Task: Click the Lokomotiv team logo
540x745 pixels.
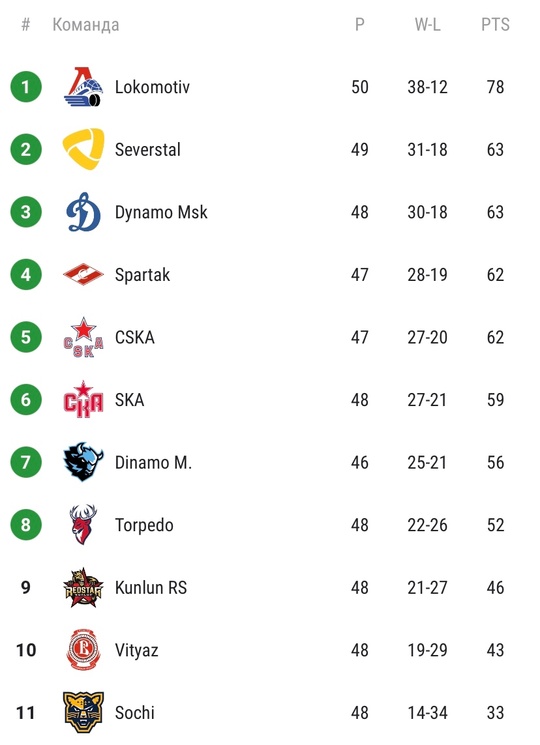Action: [83, 87]
